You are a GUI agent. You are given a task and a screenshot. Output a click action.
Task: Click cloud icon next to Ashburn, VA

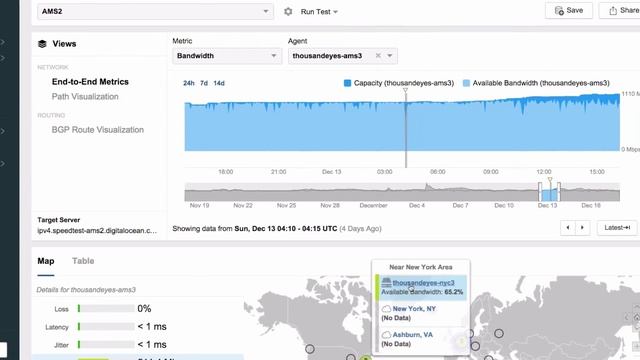(386, 335)
